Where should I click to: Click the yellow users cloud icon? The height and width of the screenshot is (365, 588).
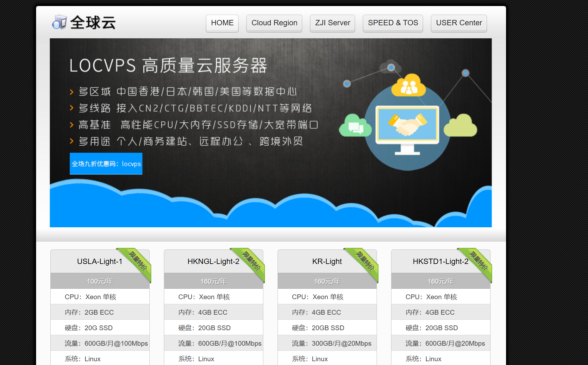(x=408, y=85)
